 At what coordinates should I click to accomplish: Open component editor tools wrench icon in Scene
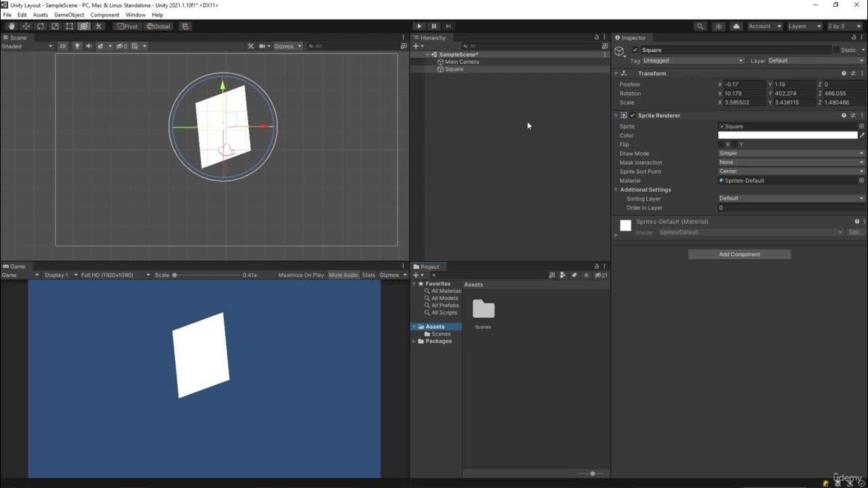250,46
